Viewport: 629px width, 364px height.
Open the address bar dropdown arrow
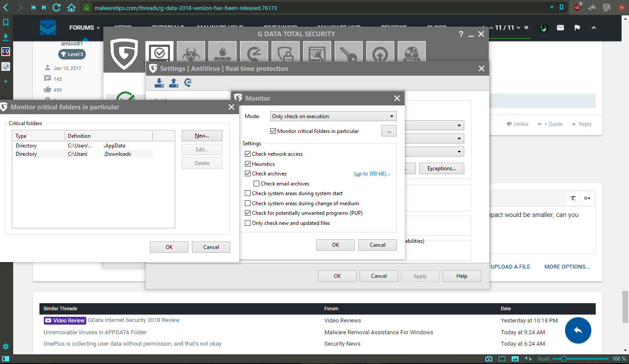click(x=552, y=7)
